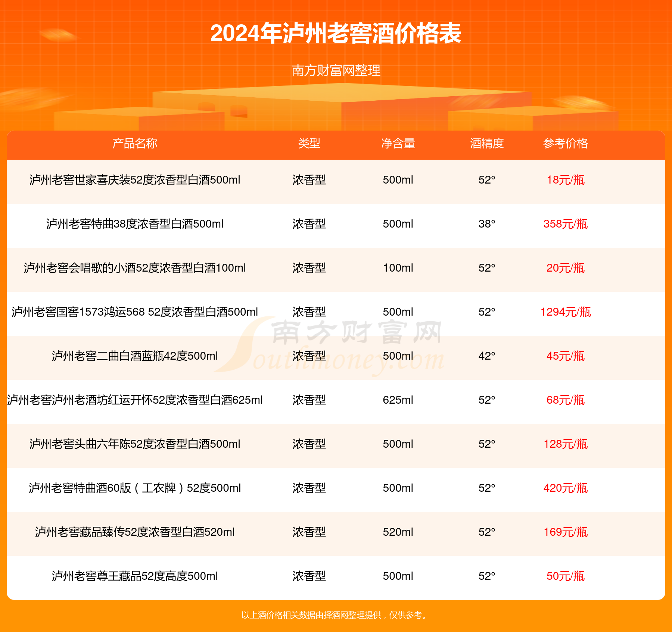Click the 20元/瓶 price
672x632 pixels.
point(566,268)
